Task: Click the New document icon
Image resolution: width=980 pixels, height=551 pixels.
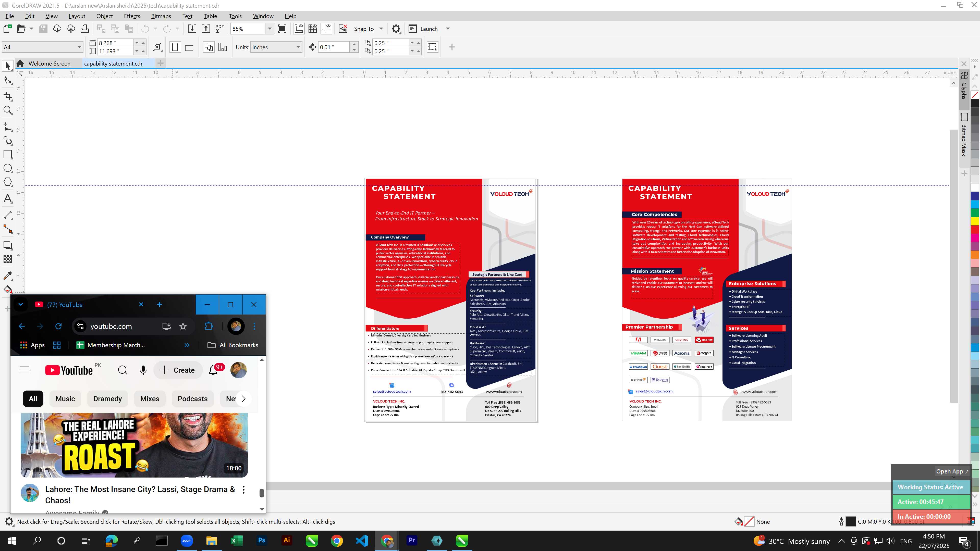Action: (x=7, y=29)
